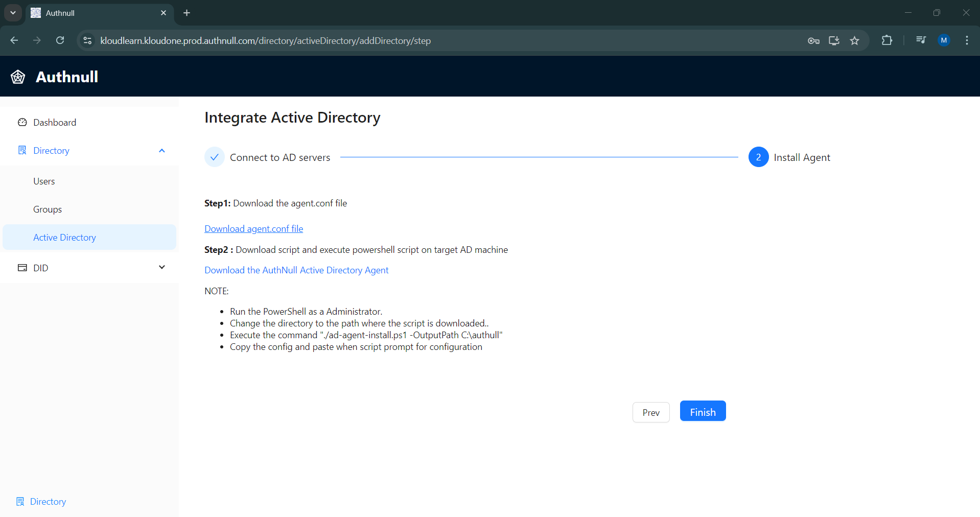
Task: Click the Authnull header title
Action: click(67, 77)
